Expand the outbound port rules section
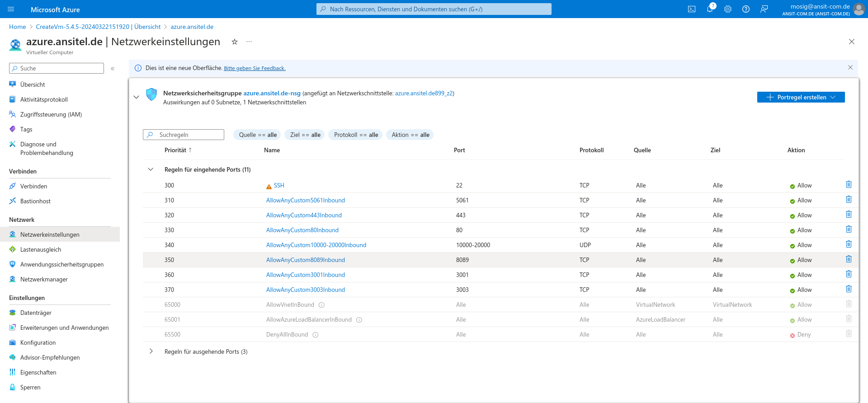This screenshot has width=868, height=403. tap(151, 351)
